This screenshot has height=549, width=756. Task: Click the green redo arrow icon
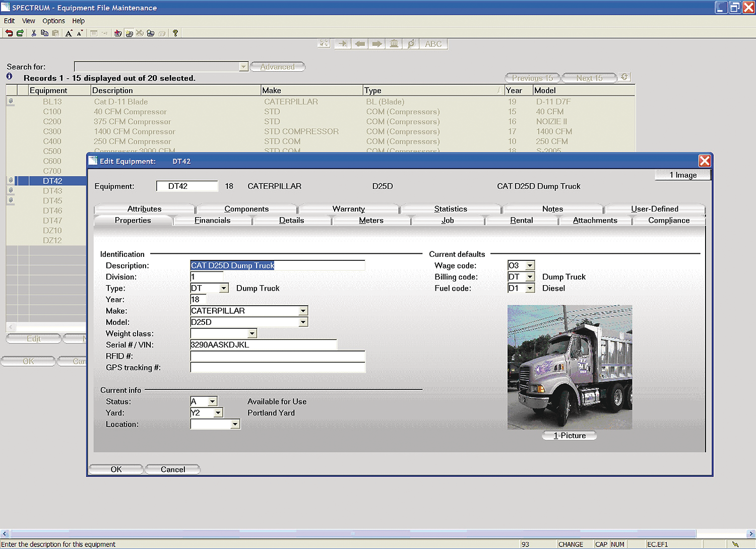20,33
